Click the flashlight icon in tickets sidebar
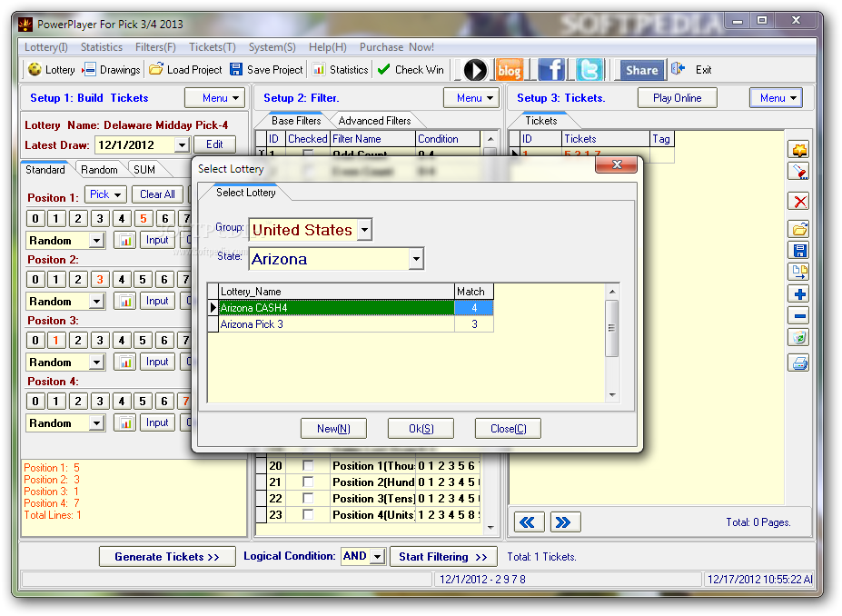The height and width of the screenshot is (616, 842). click(799, 172)
